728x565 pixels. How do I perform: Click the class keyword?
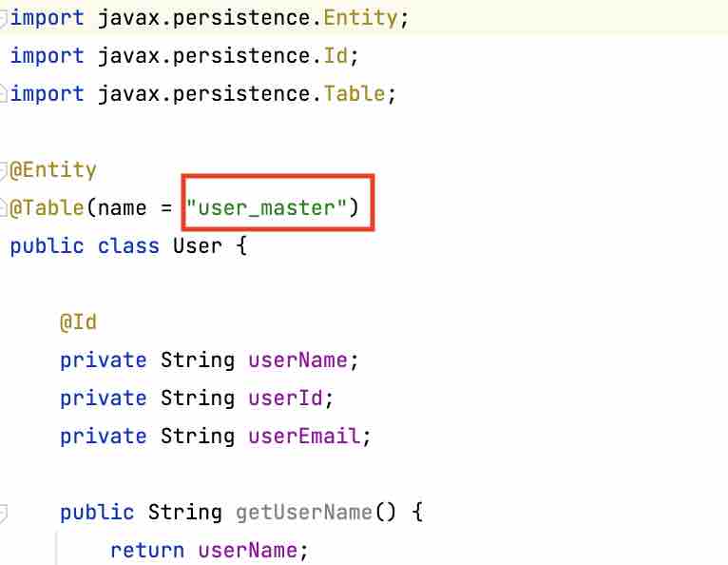[128, 245]
